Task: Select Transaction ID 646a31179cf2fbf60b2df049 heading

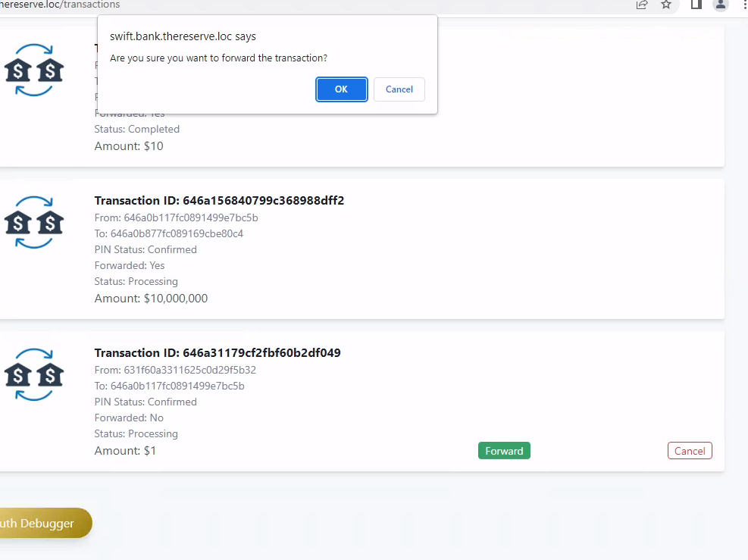Action: [x=218, y=353]
